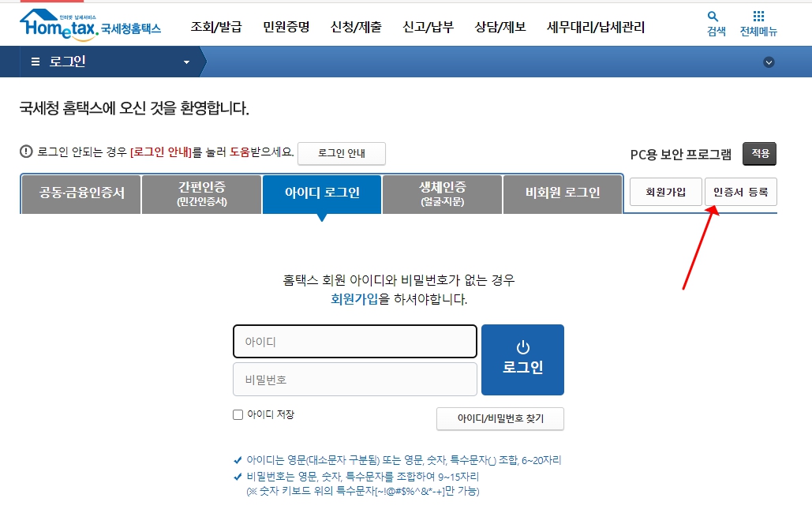This screenshot has height=513, width=812.
Task: Open the 민원증명 menu
Action: (x=286, y=27)
